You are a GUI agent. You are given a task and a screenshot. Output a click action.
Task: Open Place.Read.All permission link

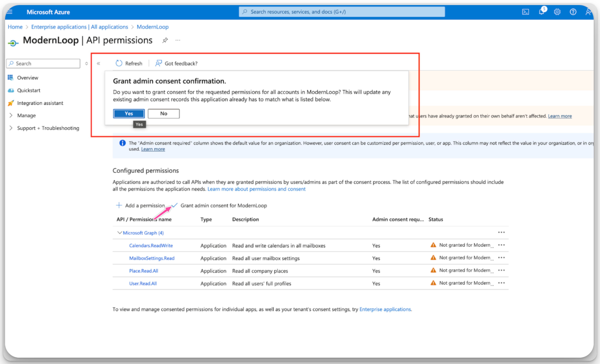tap(143, 271)
